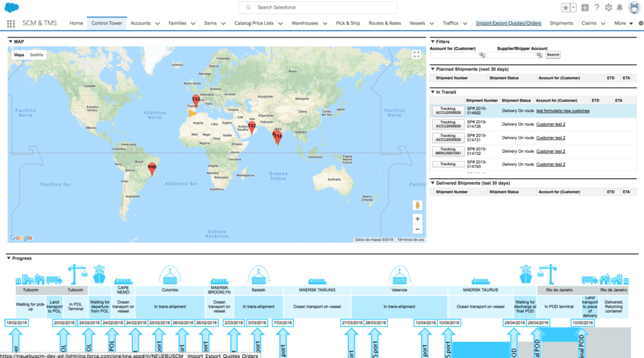
Task: Expand the Items tab dropdown arrow
Action: (x=223, y=24)
